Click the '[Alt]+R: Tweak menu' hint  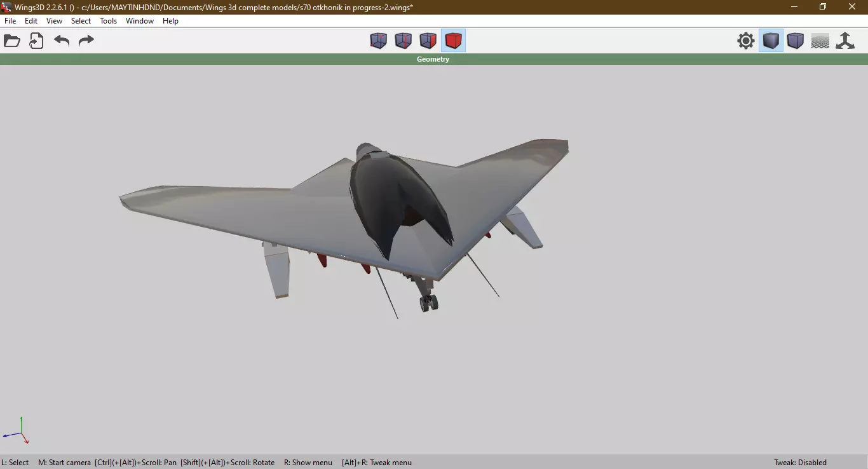tap(377, 463)
